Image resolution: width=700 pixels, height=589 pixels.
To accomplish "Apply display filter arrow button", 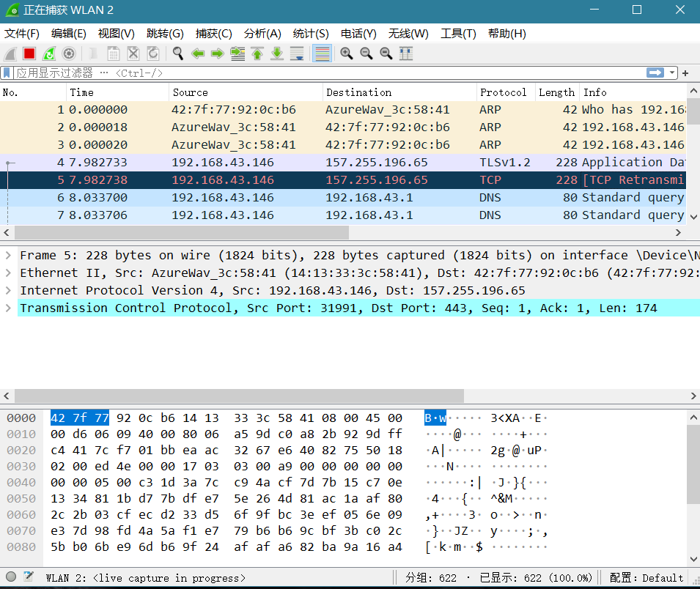I will click(x=655, y=73).
